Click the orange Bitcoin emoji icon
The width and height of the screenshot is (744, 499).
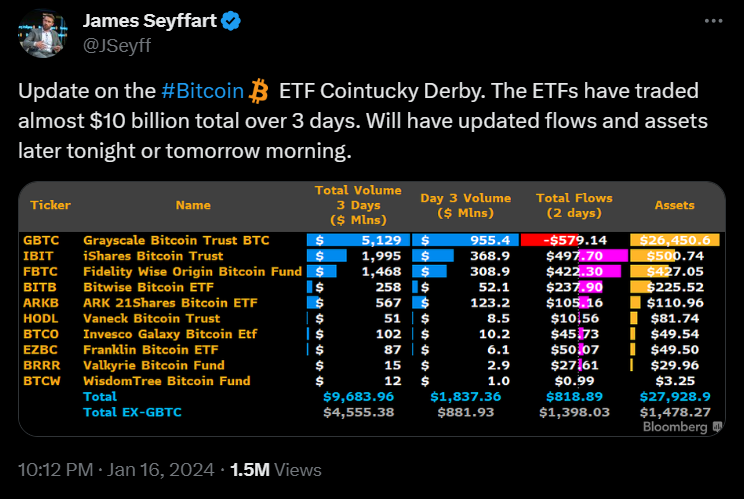[x=260, y=92]
